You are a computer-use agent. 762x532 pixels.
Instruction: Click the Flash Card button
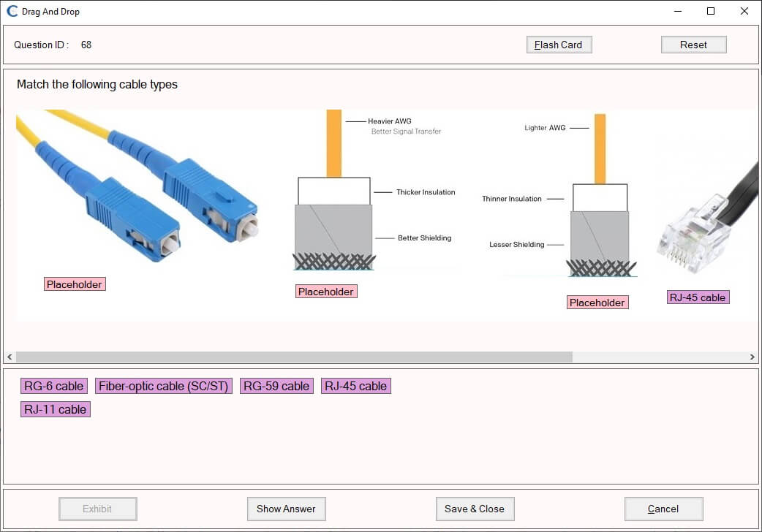click(559, 45)
